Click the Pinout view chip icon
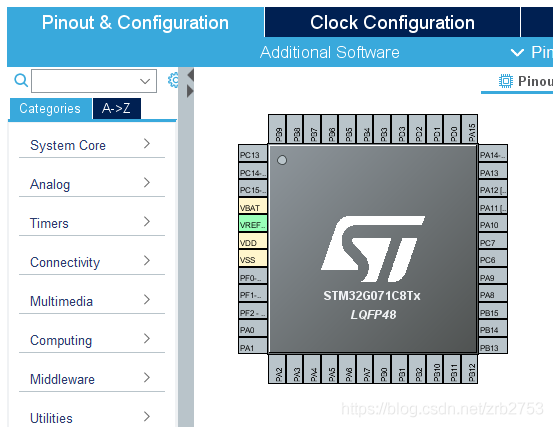 506,81
